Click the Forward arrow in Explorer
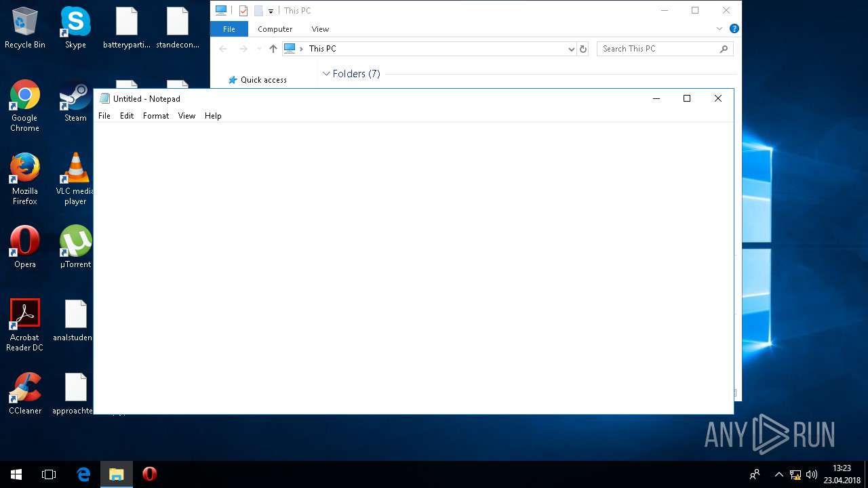The width and height of the screenshot is (868, 488). click(243, 49)
